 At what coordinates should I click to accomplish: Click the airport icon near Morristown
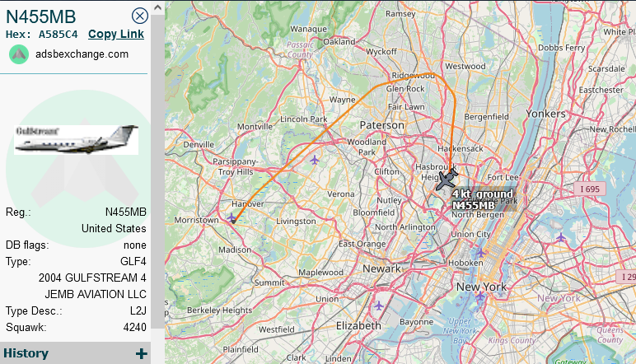click(x=231, y=217)
